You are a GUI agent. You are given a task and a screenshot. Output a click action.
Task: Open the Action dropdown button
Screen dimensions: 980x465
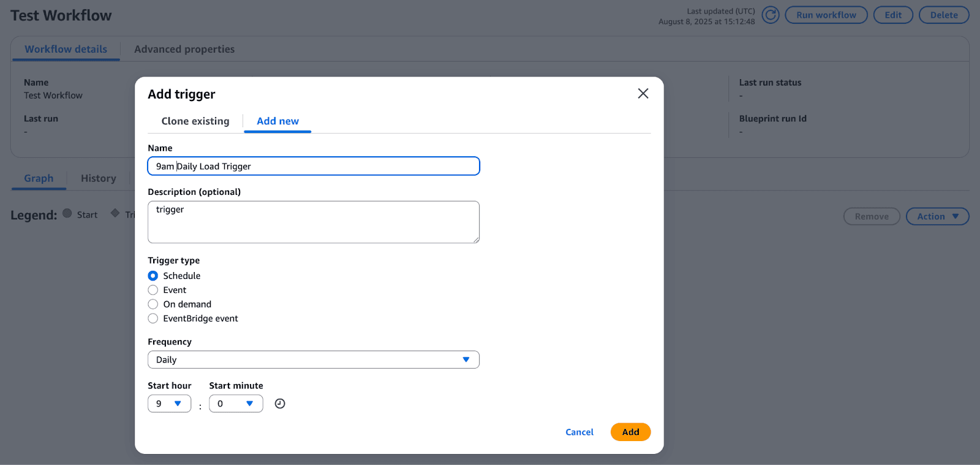(937, 216)
